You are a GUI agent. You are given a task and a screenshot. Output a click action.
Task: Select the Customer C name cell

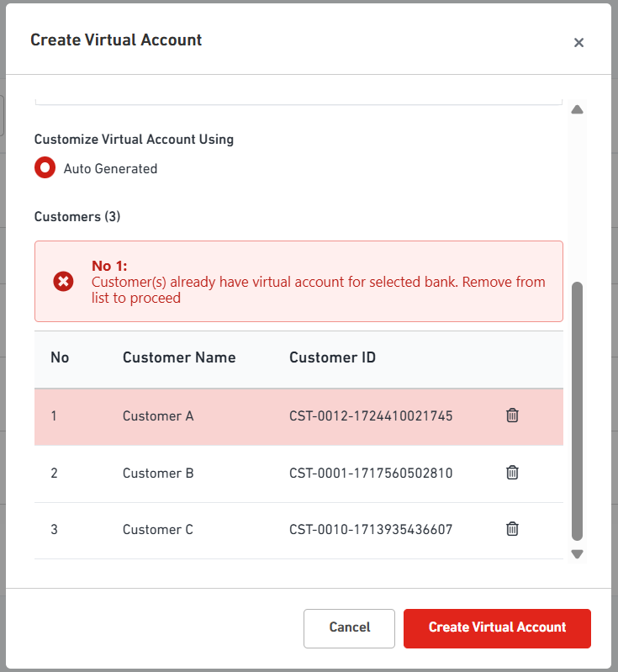[x=158, y=529]
